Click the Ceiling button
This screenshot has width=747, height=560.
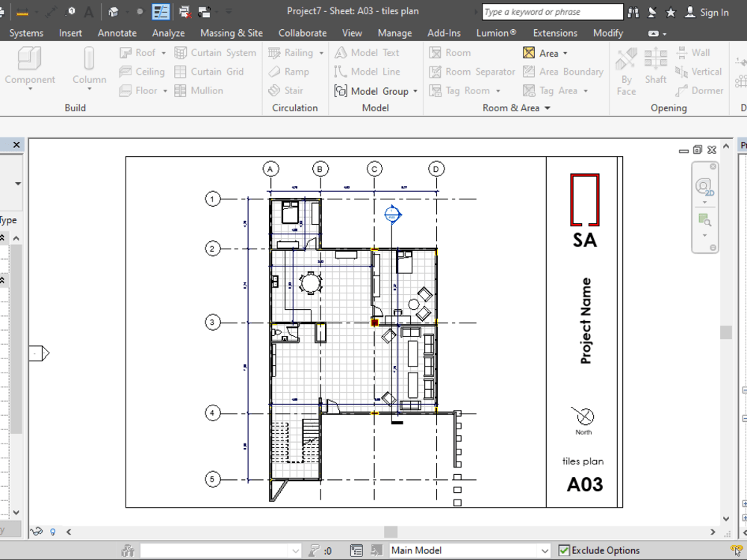tap(142, 72)
